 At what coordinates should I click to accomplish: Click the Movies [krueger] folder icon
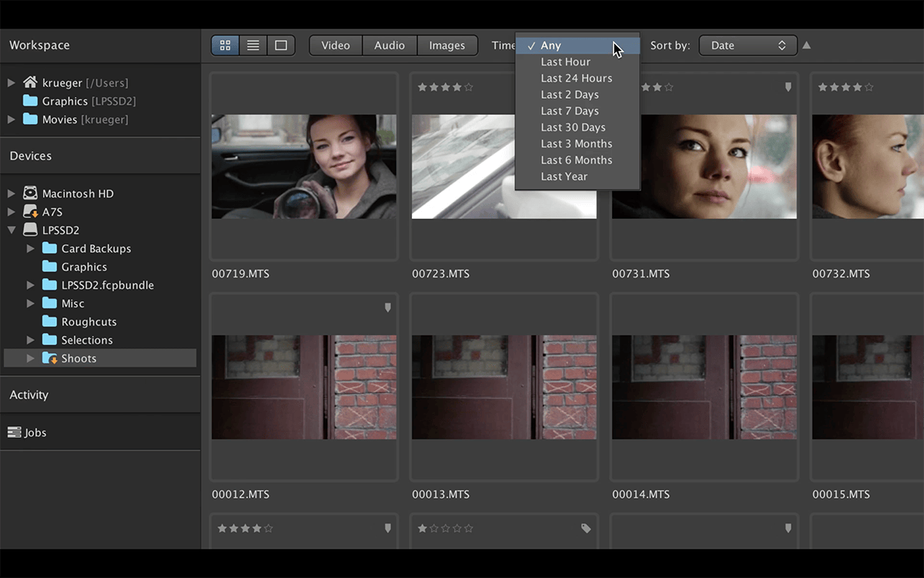tap(31, 119)
